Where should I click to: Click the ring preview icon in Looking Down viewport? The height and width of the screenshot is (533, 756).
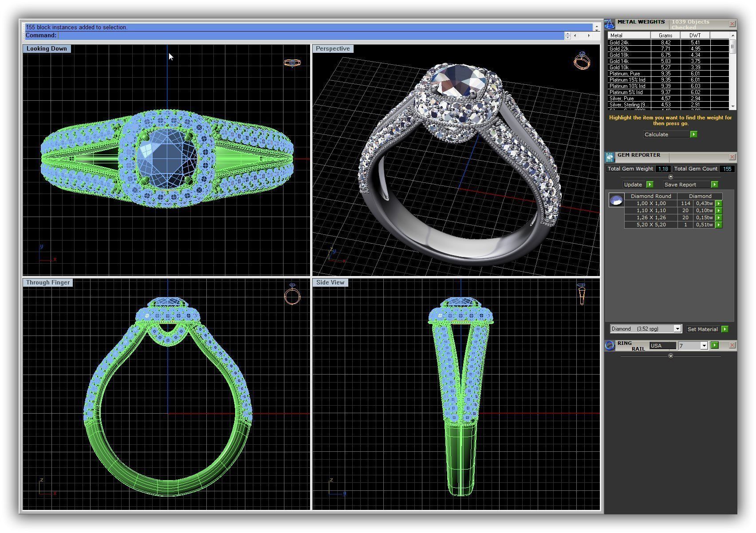292,63
